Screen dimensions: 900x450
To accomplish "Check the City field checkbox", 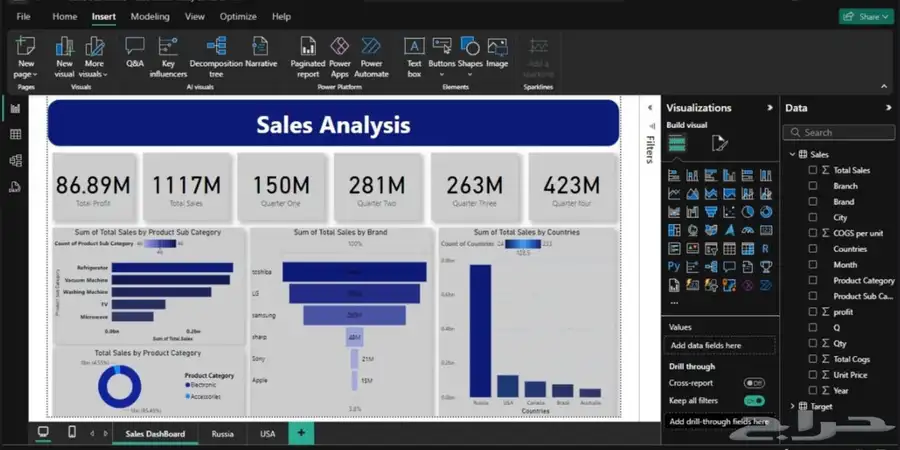I will (813, 217).
